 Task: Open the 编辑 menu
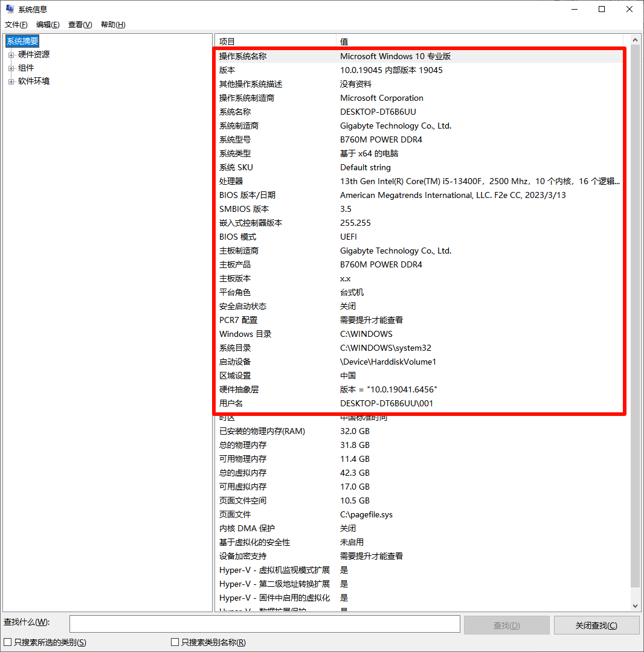(48, 25)
